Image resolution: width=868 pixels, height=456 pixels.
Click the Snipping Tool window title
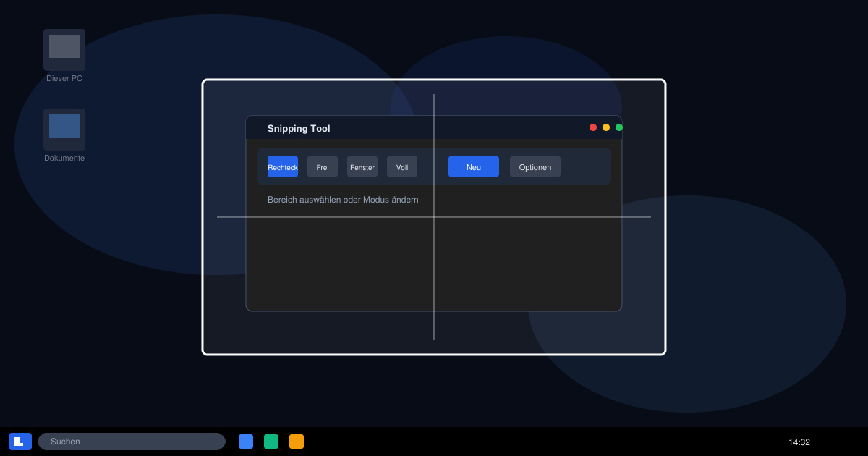coord(299,129)
